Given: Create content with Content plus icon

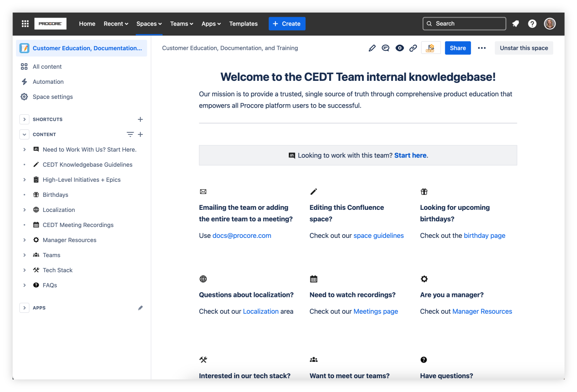Looking at the screenshot, I should click(x=140, y=134).
